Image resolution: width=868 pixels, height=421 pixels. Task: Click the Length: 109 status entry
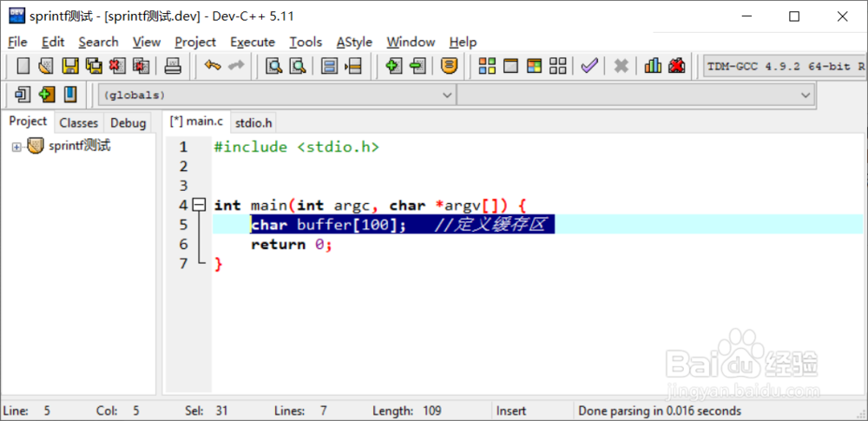[407, 411]
